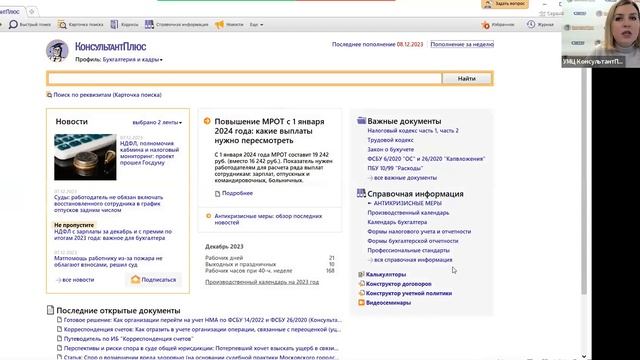Open Профессиональные стандарты link

(x=408, y=250)
